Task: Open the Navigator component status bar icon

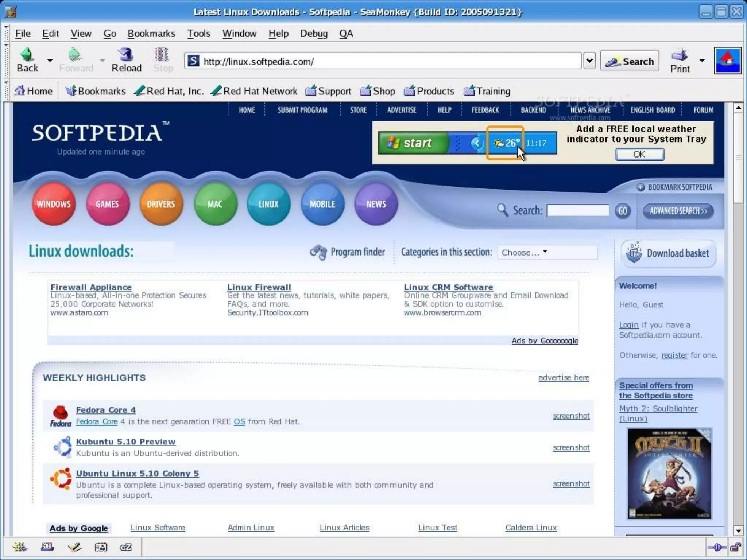Action: coord(20,547)
